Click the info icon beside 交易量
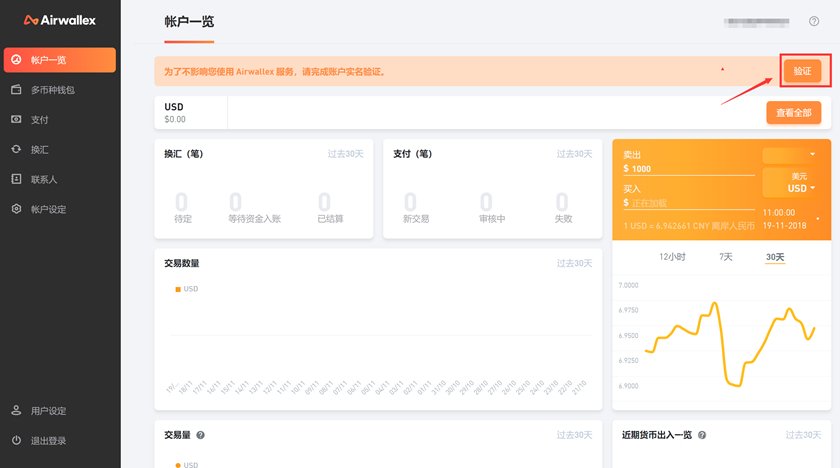Screen dimensions: 840x468 [200, 435]
